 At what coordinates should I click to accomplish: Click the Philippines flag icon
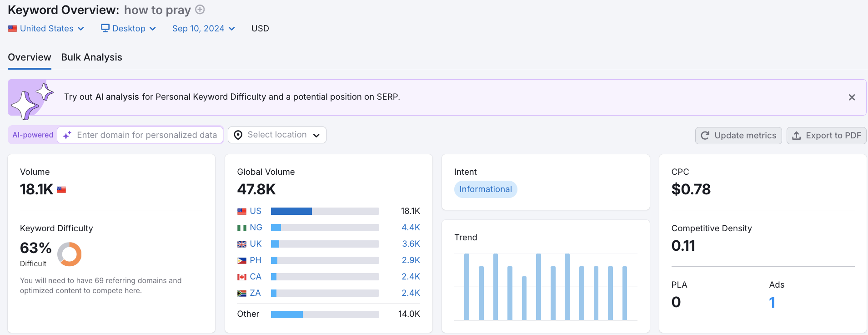tap(242, 261)
